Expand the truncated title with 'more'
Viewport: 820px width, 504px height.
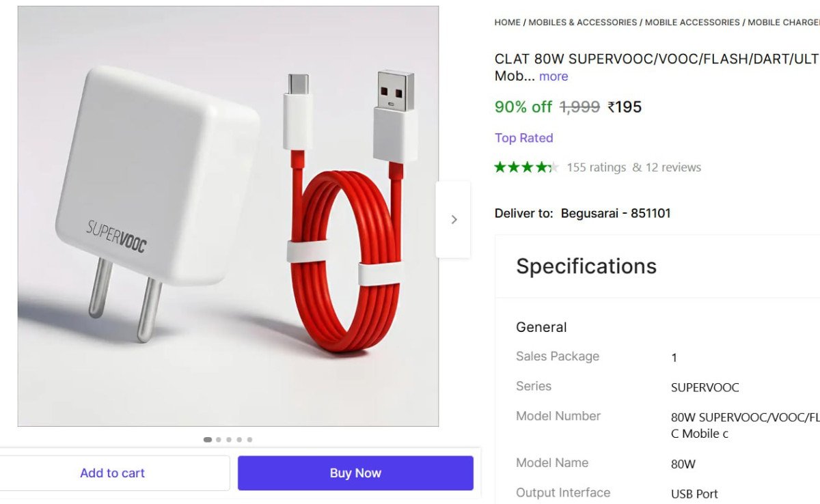pos(553,76)
